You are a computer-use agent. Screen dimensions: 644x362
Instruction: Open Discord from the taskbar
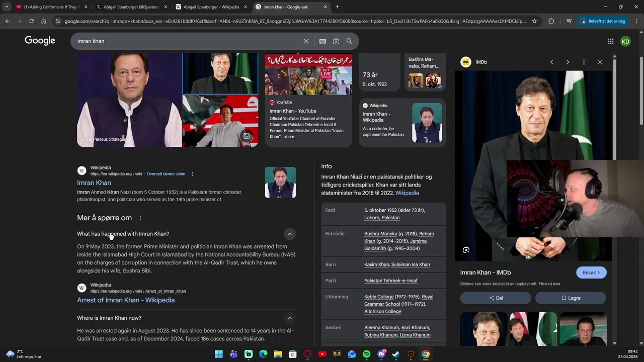[x=381, y=354]
